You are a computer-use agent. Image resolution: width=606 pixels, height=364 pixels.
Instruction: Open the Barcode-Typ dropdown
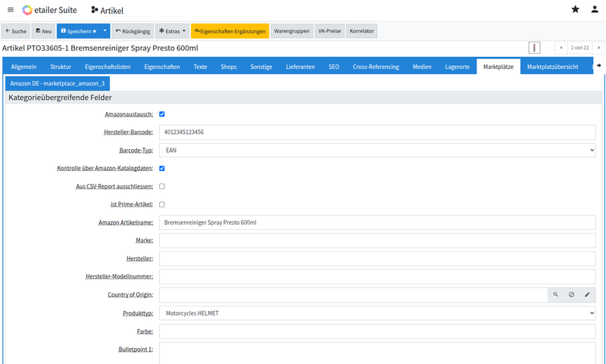377,151
